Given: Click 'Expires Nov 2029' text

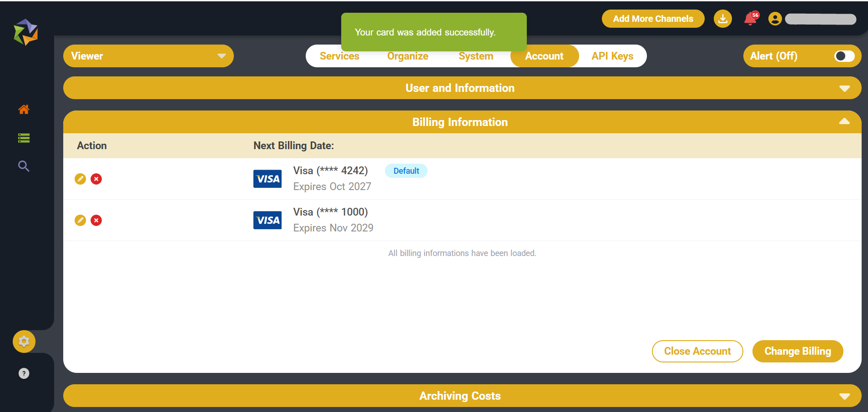Looking at the screenshot, I should (333, 228).
